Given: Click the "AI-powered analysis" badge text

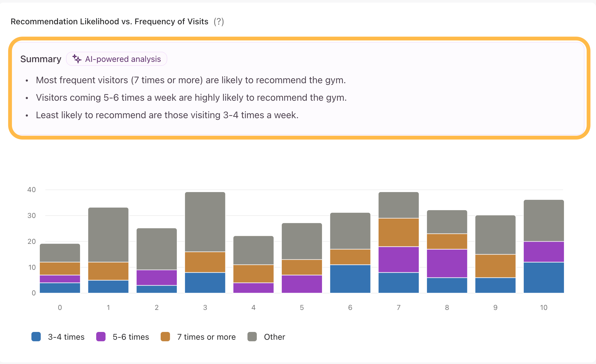Looking at the screenshot, I should click(123, 59).
